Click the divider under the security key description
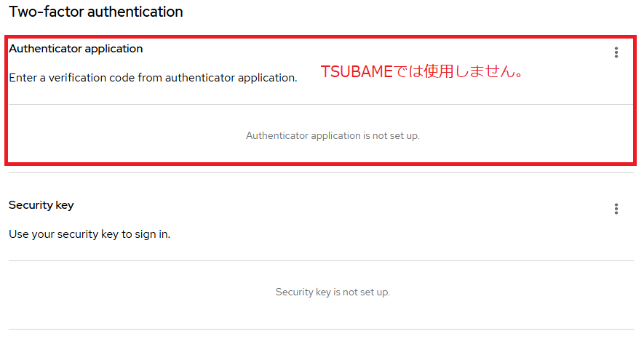 [320, 260]
